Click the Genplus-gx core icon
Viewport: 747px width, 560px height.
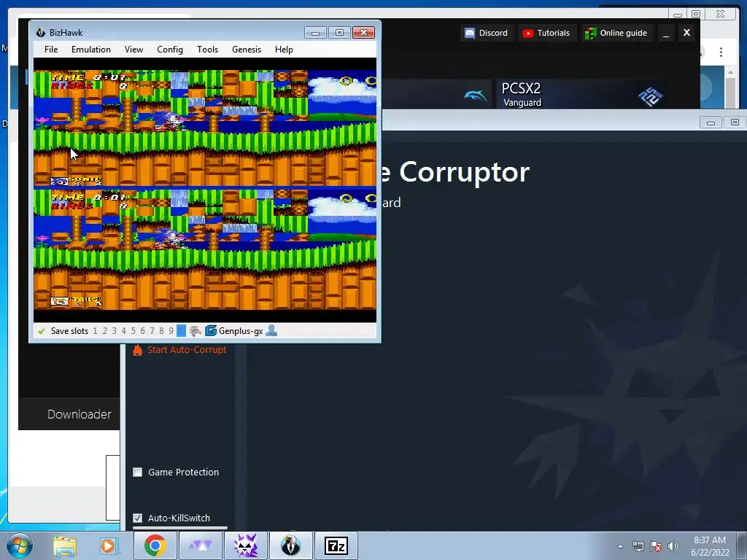tap(211, 330)
